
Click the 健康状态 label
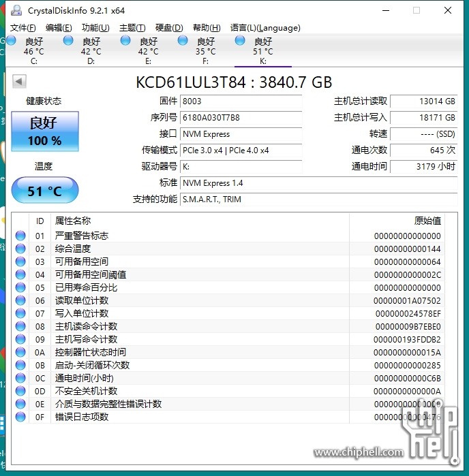click(x=44, y=101)
